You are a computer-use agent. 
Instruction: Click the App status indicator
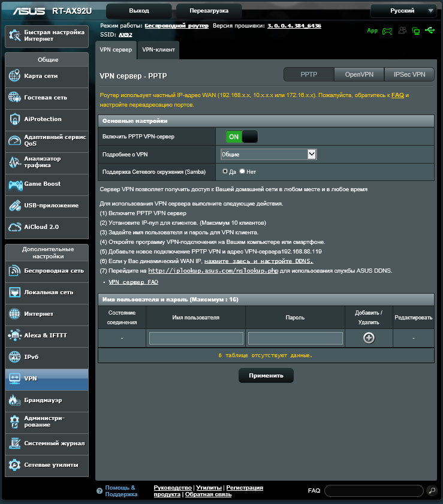click(x=372, y=31)
